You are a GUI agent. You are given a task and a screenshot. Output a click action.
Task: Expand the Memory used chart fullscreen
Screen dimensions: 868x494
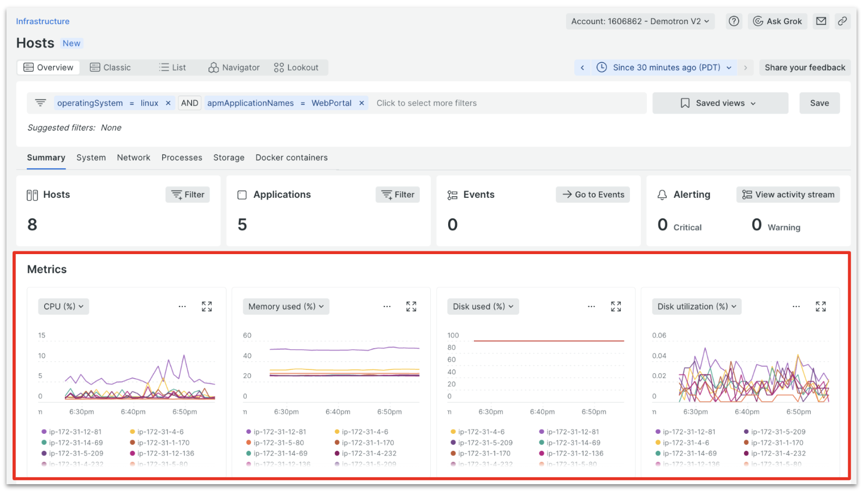pyautogui.click(x=412, y=307)
